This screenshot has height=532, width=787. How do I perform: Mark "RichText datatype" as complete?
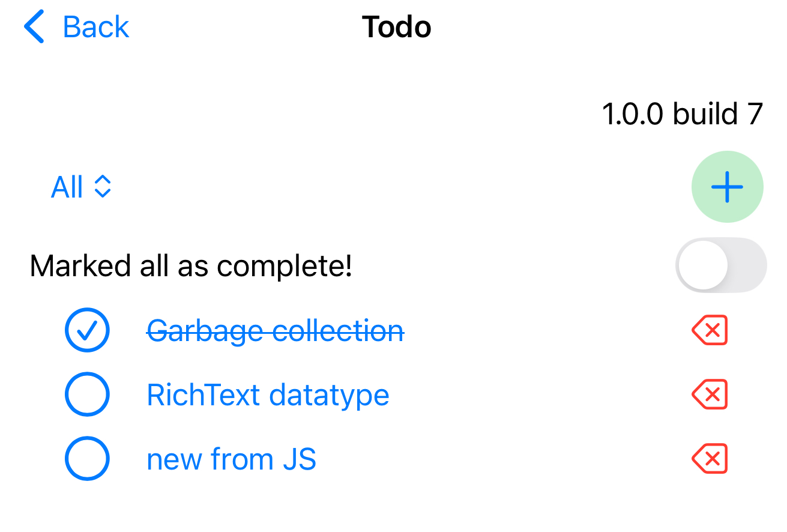(87, 394)
